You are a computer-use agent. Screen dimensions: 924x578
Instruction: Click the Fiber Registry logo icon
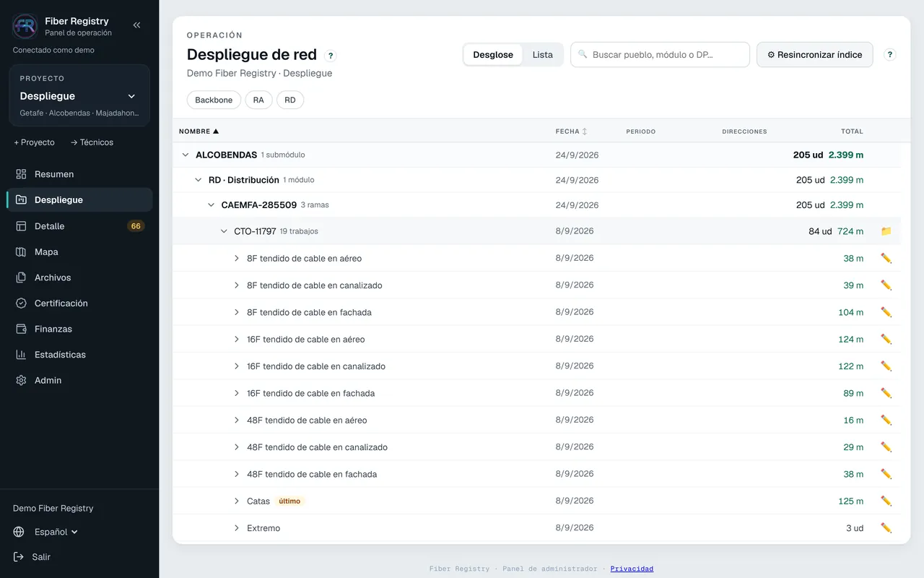coord(25,26)
